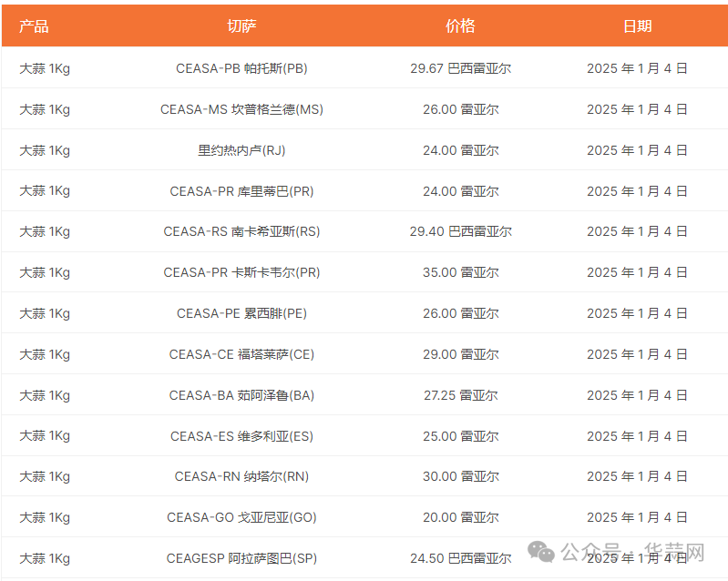728x581 pixels.
Task: Click the 29.40 巴西雷亚尔 price
Action: [460, 231]
